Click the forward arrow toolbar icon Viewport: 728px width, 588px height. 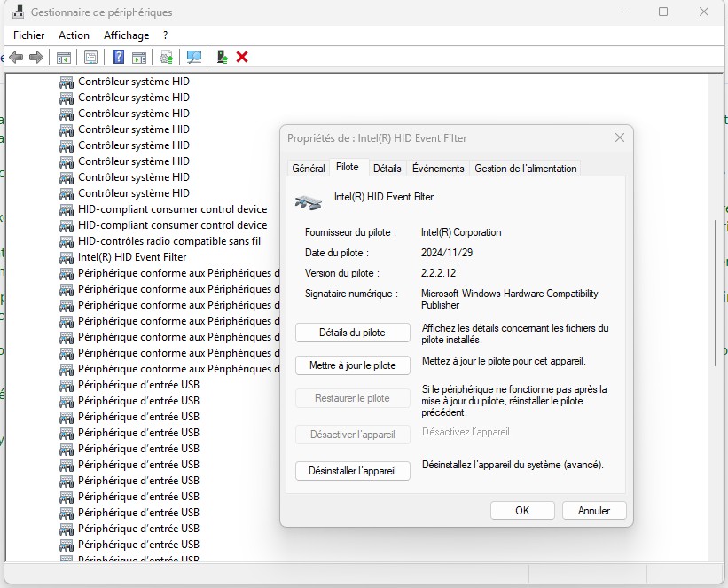pos(36,57)
